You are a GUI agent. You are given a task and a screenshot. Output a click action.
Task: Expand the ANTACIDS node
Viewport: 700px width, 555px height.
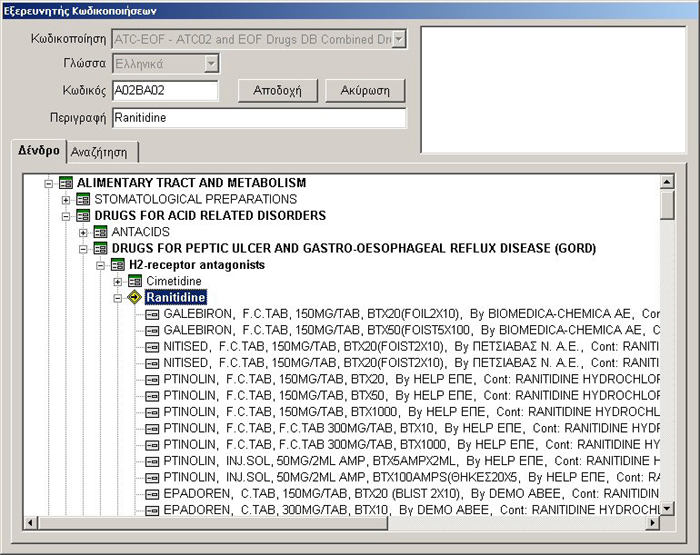[x=83, y=233]
